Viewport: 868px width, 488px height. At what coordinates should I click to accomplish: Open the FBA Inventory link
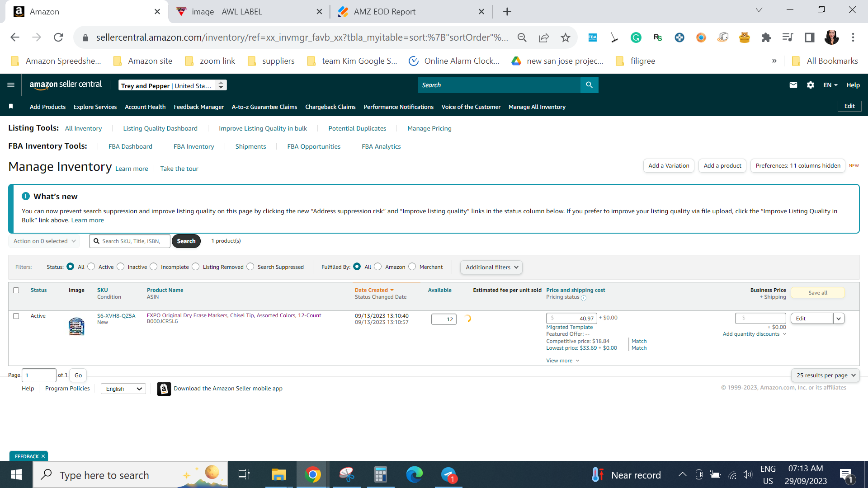193,146
